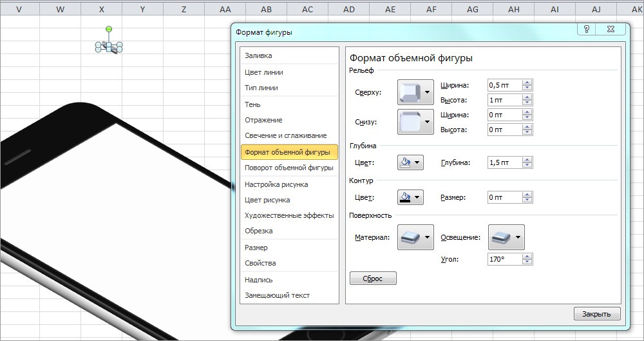
Task: Click the green rotation handle of shape
Action: [109, 29]
